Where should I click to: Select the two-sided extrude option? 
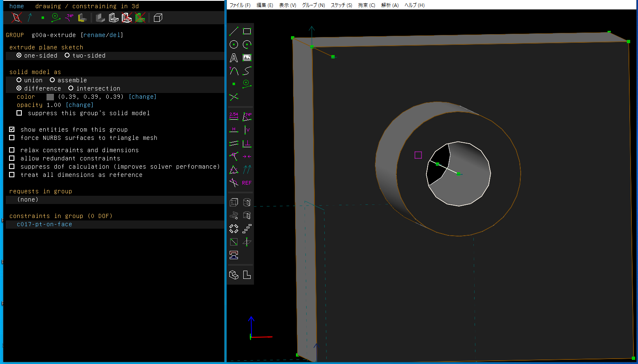67,56
